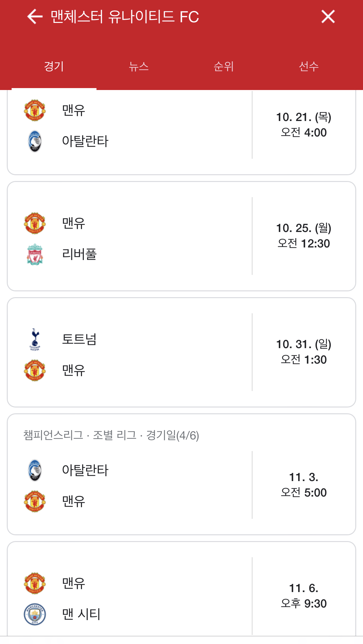This screenshot has height=644, width=363.
Task: Open the match dated 10. 31. (일)
Action: coord(181,352)
